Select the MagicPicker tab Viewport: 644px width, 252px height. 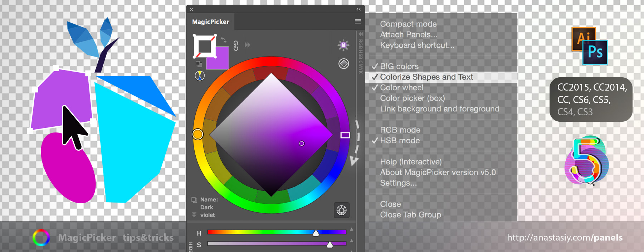[x=211, y=22]
